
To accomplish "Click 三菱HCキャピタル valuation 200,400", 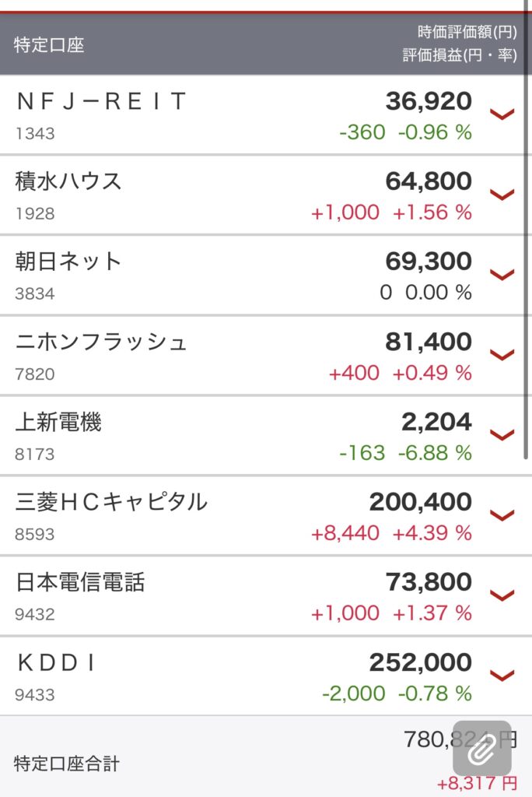I will [420, 502].
